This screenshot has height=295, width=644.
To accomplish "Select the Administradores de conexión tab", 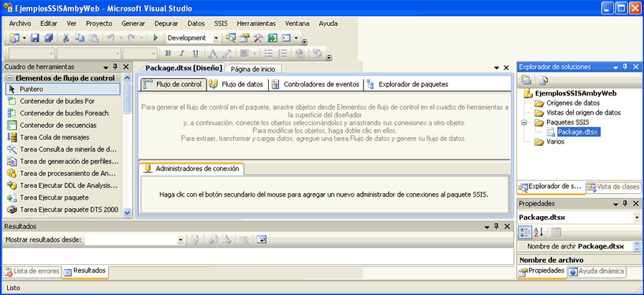I will coord(191,169).
